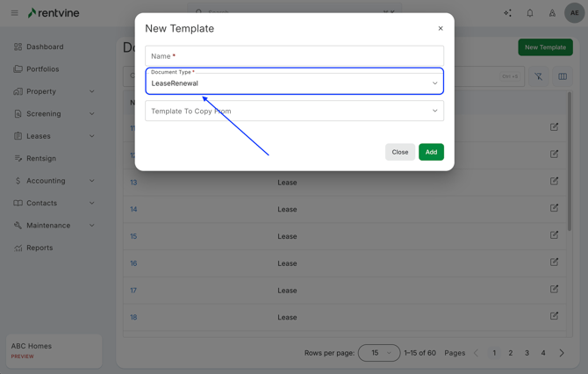
Task: Toggle the column layout icon
Action: click(563, 76)
